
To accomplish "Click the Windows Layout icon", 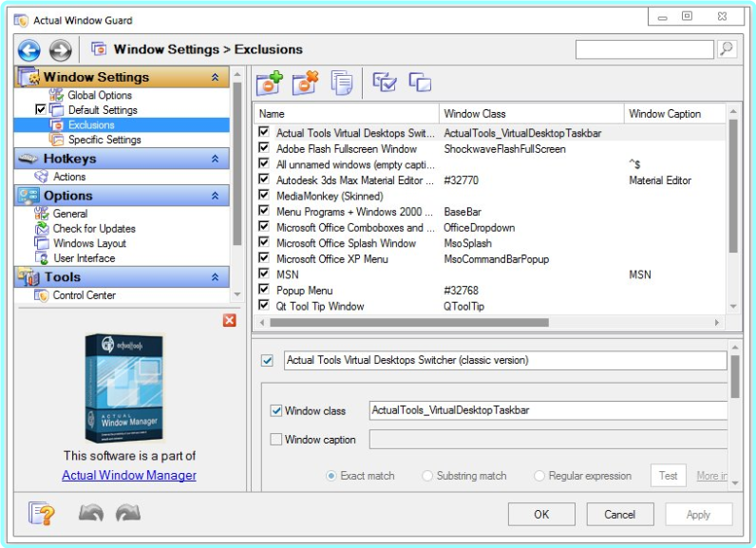I will (x=42, y=243).
